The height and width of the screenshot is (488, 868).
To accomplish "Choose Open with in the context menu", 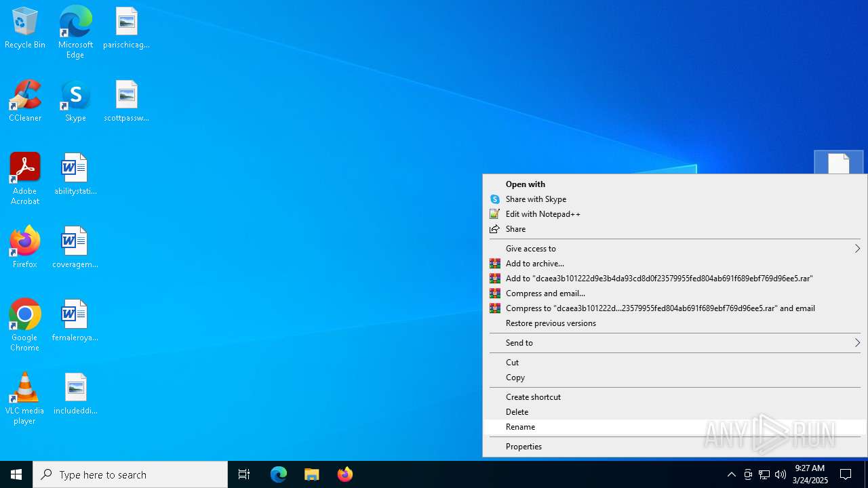I will (x=675, y=184).
